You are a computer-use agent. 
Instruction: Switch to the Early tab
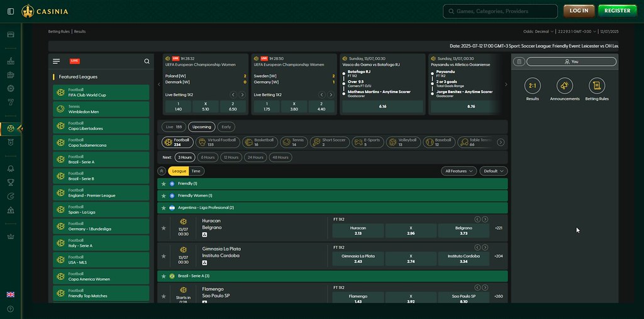click(226, 127)
